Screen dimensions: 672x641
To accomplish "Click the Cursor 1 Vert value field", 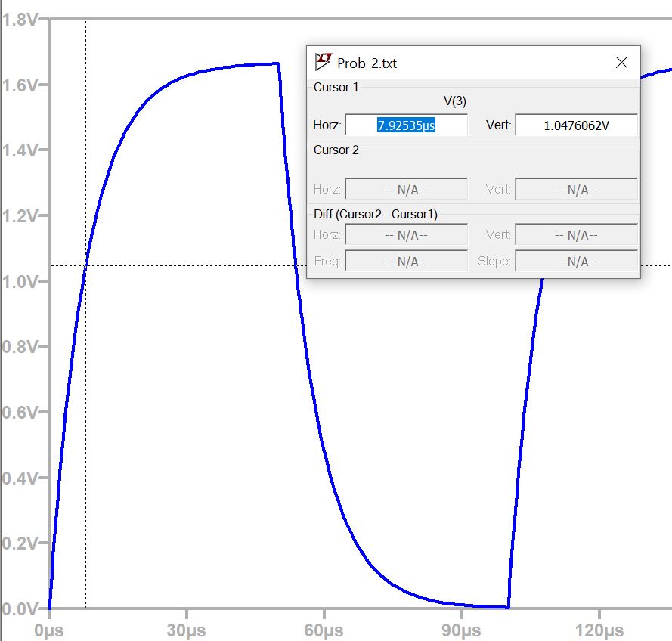I will 576,125.
